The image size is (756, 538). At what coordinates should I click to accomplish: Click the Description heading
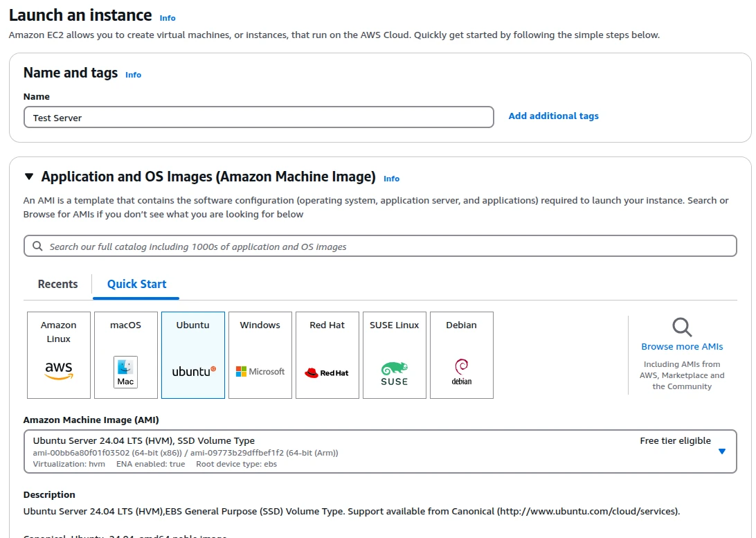[49, 494]
